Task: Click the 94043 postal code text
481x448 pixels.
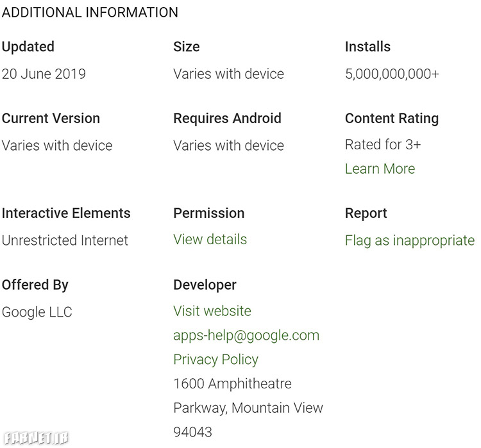Action: pos(192,433)
